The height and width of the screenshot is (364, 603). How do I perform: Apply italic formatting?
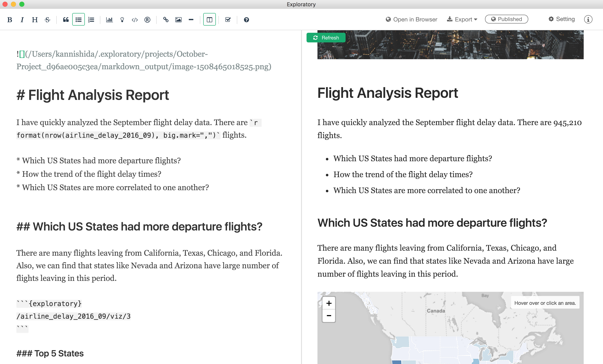pos(22,20)
